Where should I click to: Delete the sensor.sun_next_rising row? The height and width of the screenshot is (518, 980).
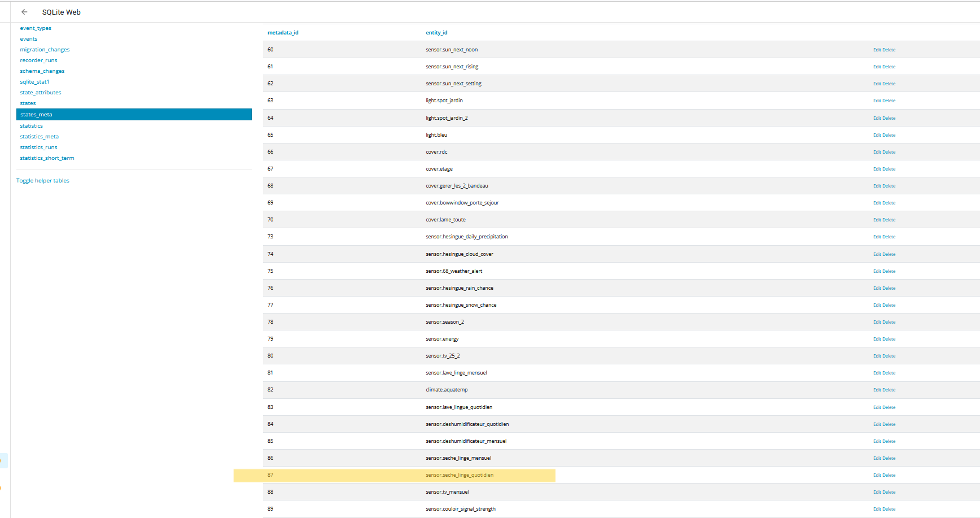point(889,67)
